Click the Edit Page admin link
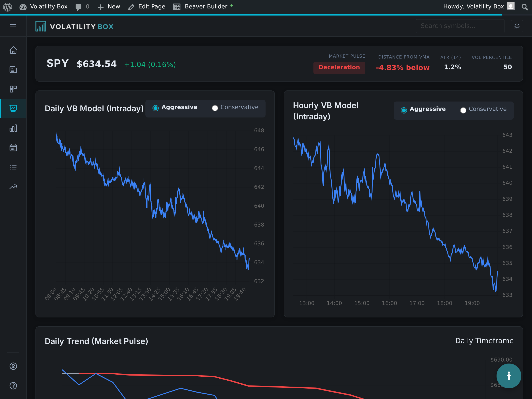The image size is (532, 399). click(147, 7)
